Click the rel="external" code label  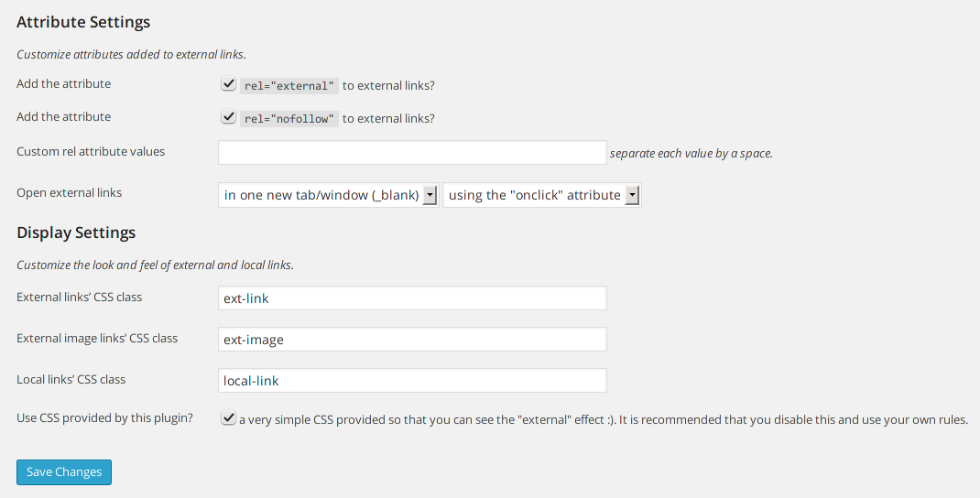[x=289, y=86]
